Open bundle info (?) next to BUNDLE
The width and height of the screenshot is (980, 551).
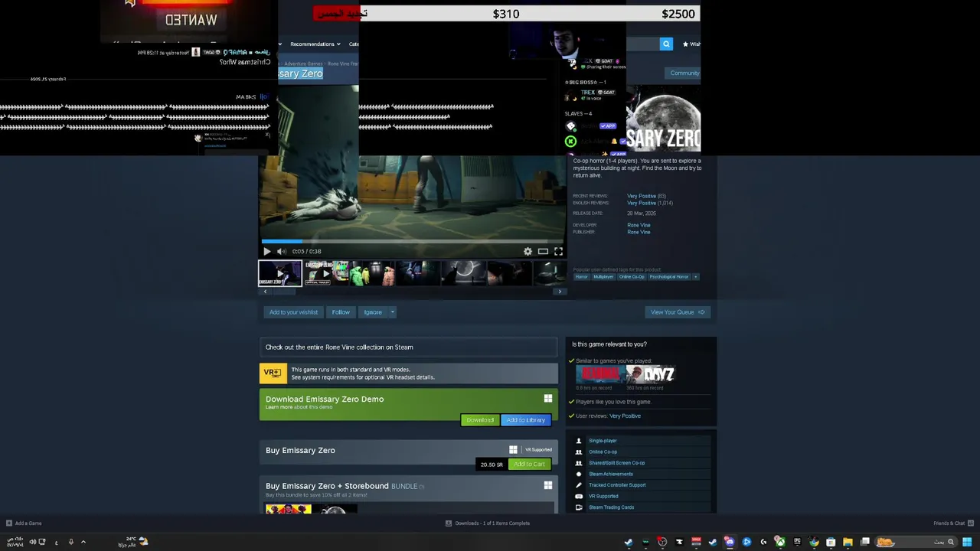coord(421,487)
